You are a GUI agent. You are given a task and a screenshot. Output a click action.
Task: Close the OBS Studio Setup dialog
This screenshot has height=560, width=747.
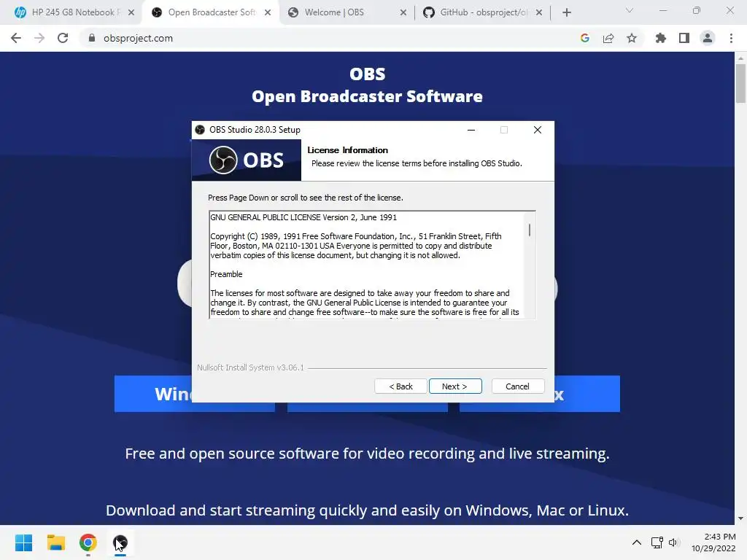(x=538, y=130)
